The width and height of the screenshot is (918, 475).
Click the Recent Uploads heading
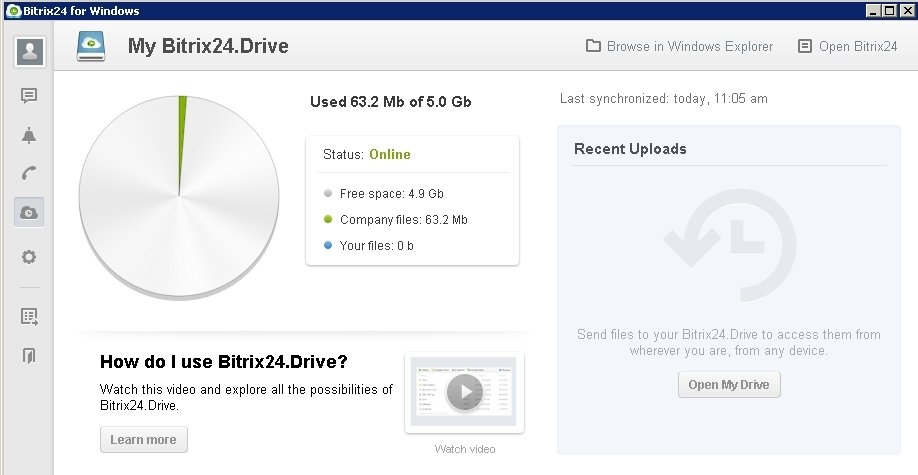[630, 149]
